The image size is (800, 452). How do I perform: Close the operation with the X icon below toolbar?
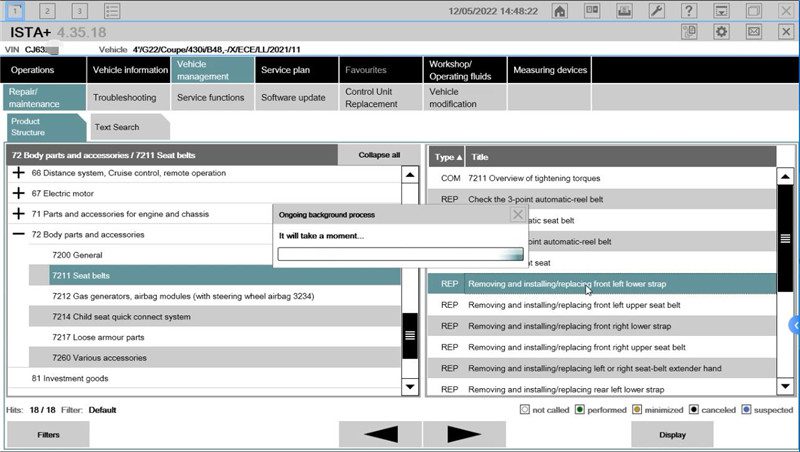[x=786, y=32]
